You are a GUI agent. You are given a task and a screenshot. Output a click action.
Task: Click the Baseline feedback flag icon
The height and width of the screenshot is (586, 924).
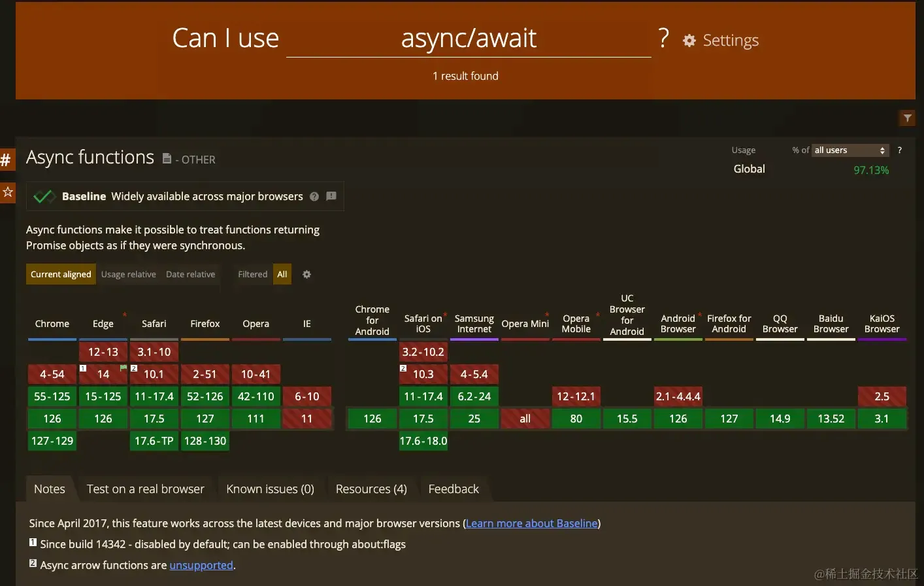331,196
